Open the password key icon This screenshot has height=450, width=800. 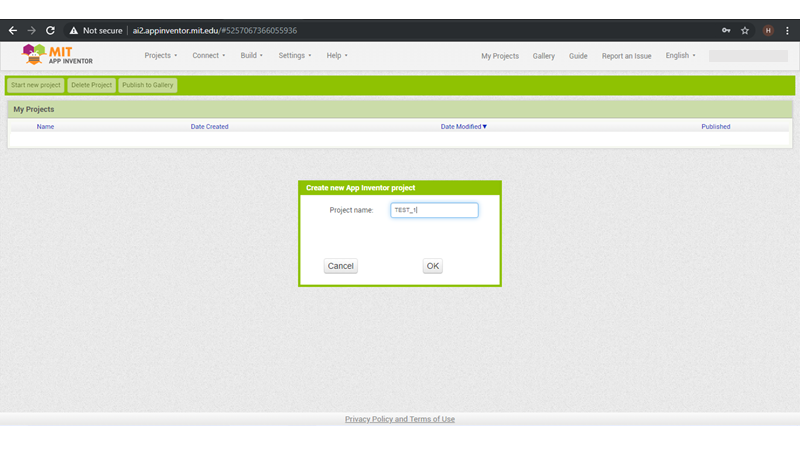tap(726, 31)
